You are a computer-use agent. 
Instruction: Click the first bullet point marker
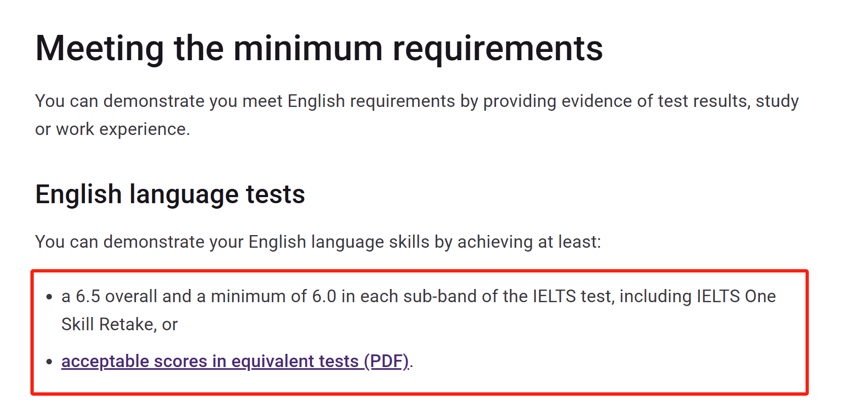(x=50, y=297)
